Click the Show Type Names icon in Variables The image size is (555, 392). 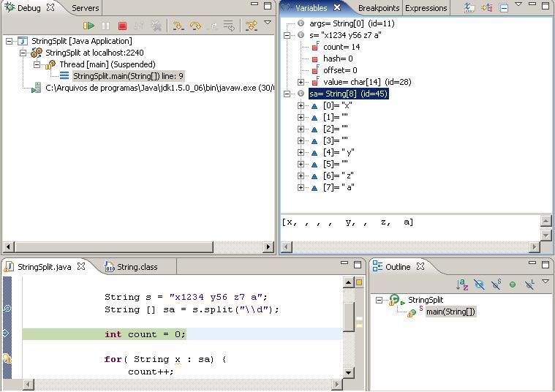coord(469,8)
